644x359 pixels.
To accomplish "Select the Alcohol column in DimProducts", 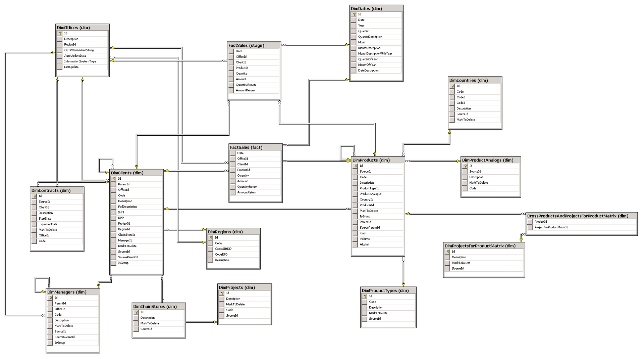I will click(x=378, y=244).
